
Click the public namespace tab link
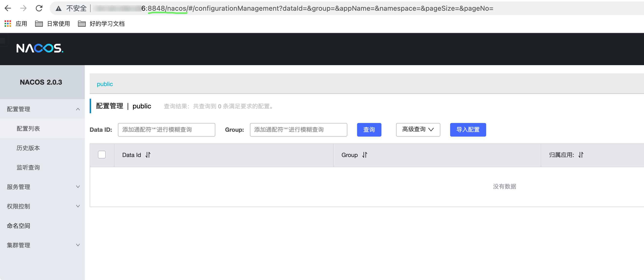(105, 84)
